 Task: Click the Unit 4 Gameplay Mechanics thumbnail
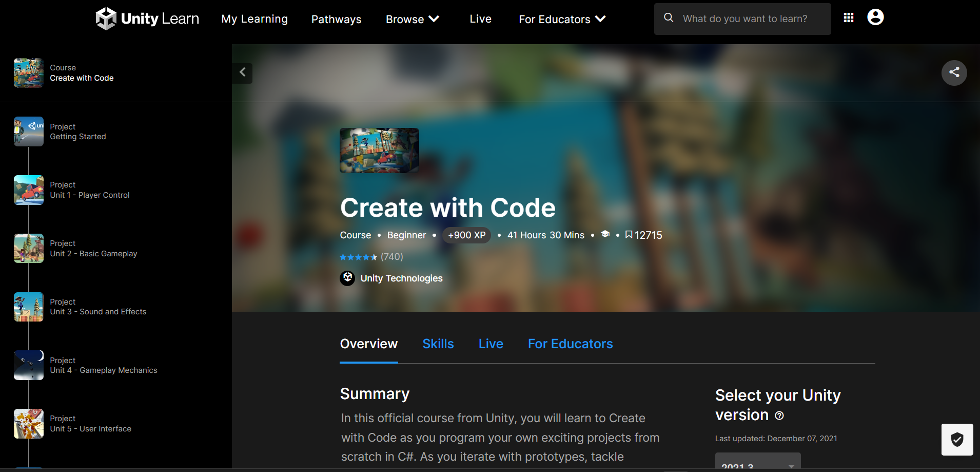tap(29, 365)
